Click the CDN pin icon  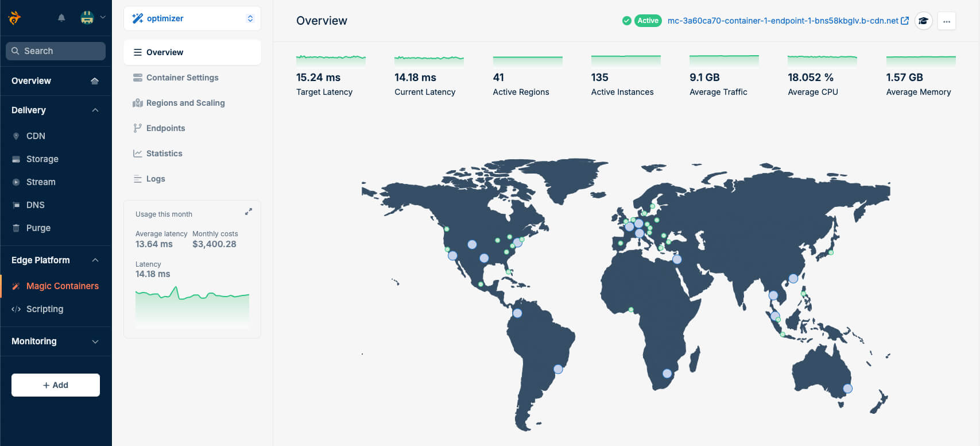point(16,136)
